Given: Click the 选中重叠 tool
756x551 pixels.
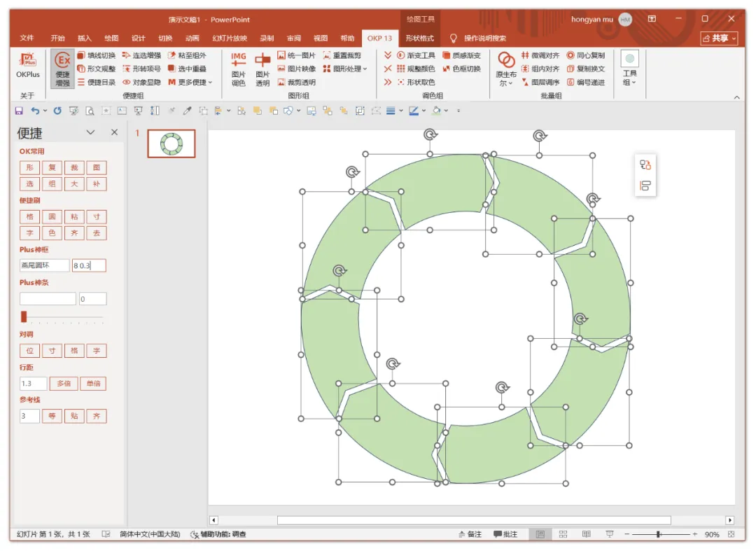Looking at the screenshot, I should coord(187,69).
